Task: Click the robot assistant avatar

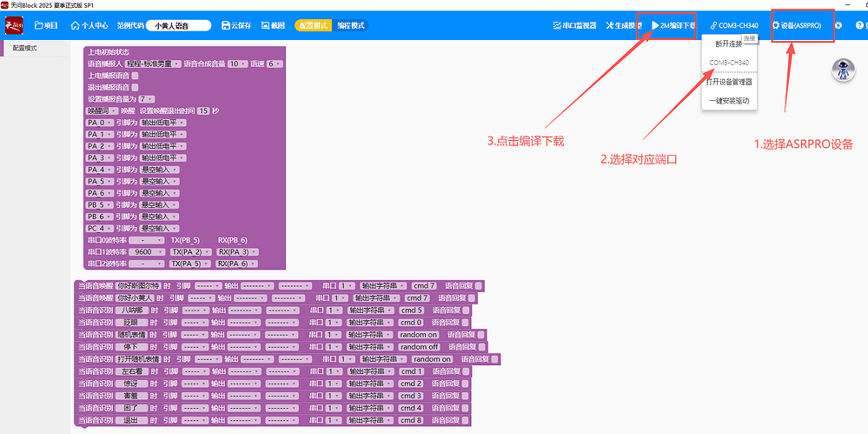Action: 841,71
